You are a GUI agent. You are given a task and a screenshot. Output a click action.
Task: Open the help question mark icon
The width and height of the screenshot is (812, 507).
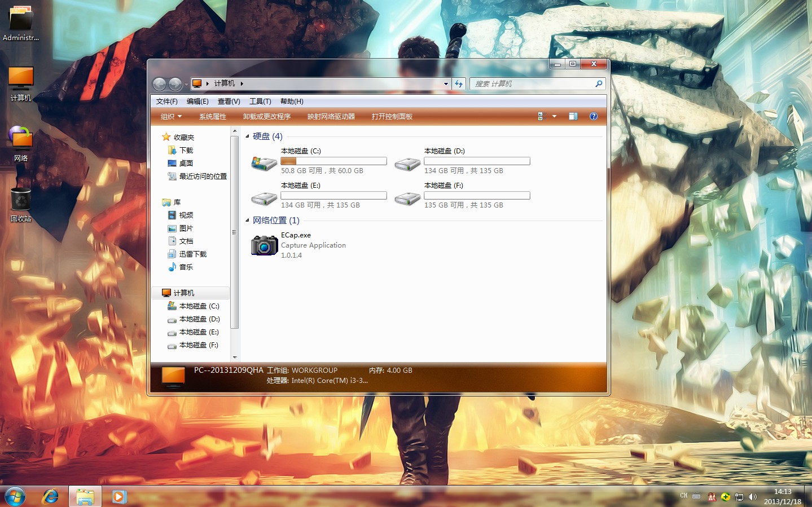[x=594, y=116]
